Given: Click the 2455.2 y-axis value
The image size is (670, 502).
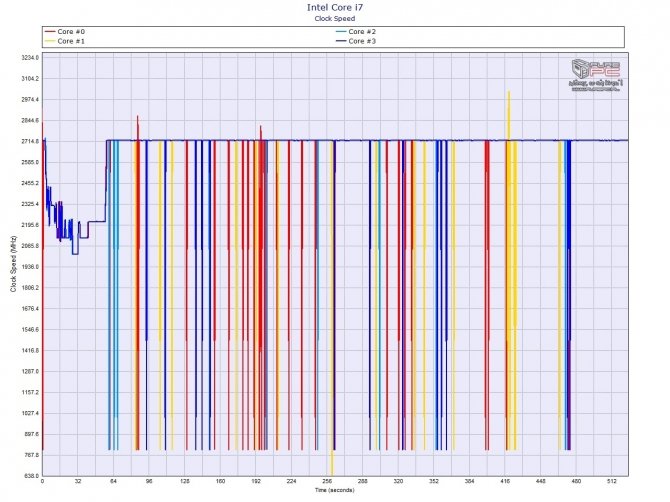Looking at the screenshot, I should tap(30, 183).
